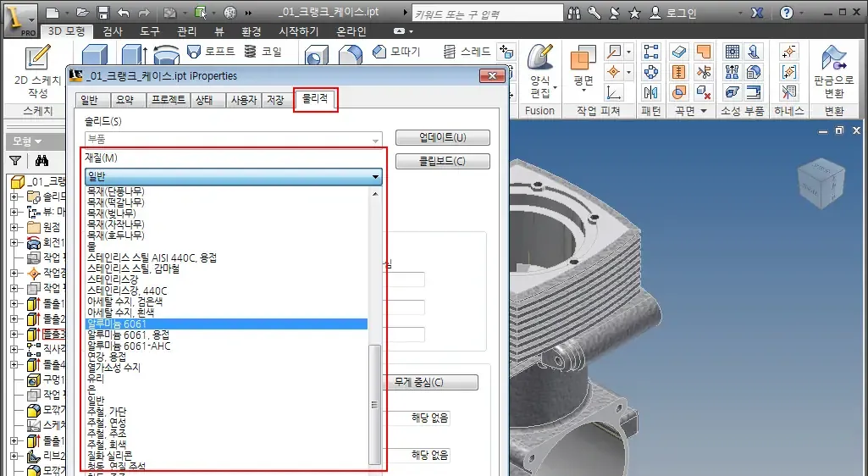Image resolution: width=868 pixels, height=476 pixels.
Task: Switch to the 도구 ribbon tab
Action: coord(149,31)
